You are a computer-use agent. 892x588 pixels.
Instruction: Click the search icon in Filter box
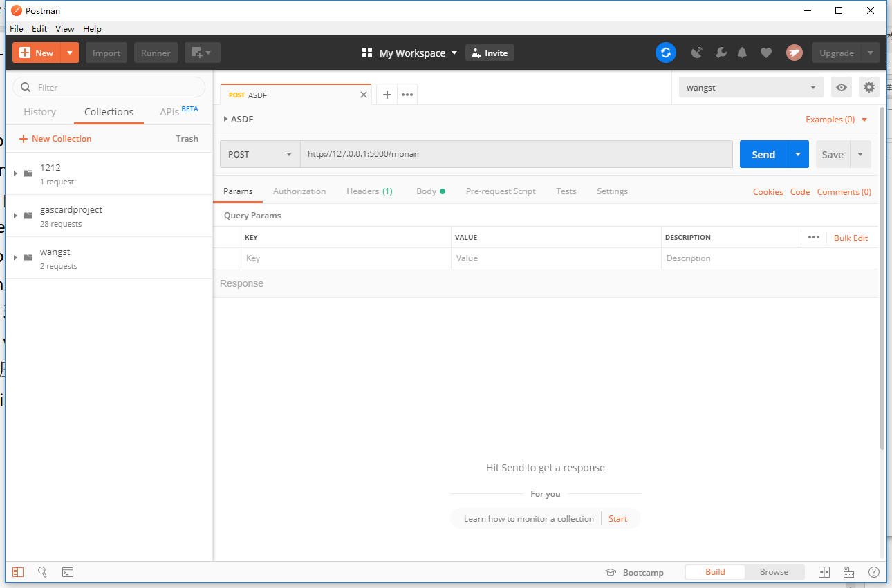click(x=26, y=87)
